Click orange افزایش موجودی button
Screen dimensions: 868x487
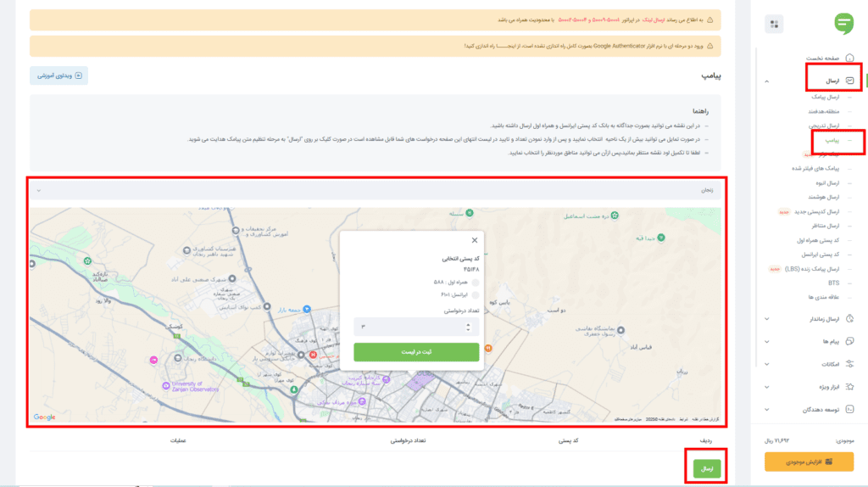pos(809,462)
